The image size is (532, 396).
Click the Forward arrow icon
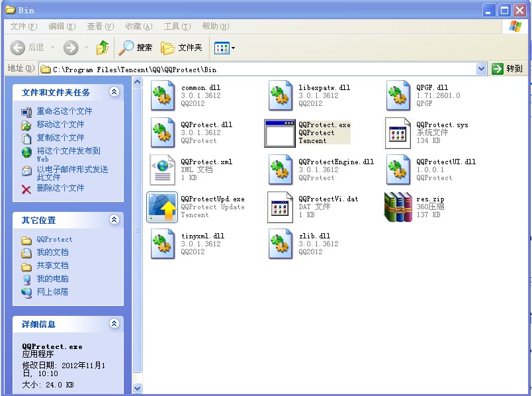(71, 48)
